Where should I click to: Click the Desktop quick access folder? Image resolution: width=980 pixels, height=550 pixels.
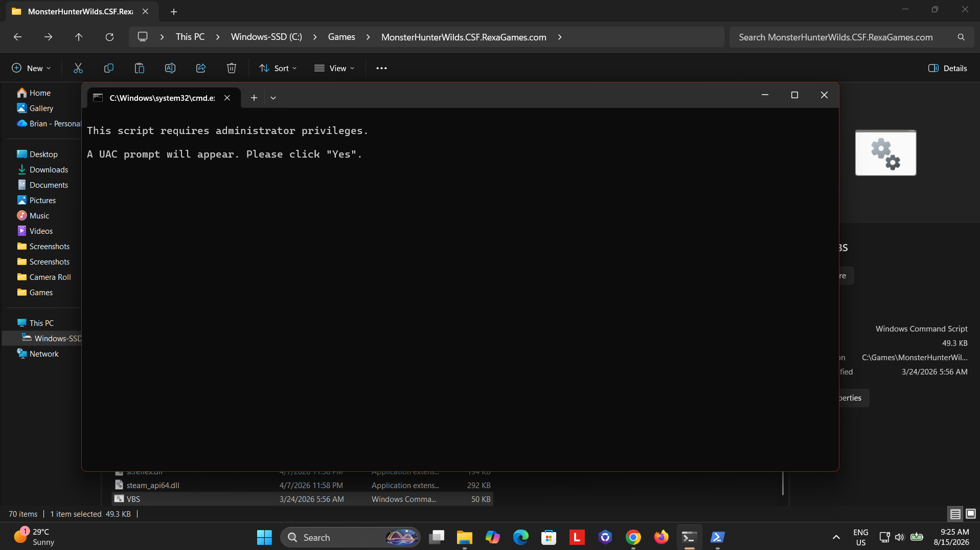click(x=43, y=154)
